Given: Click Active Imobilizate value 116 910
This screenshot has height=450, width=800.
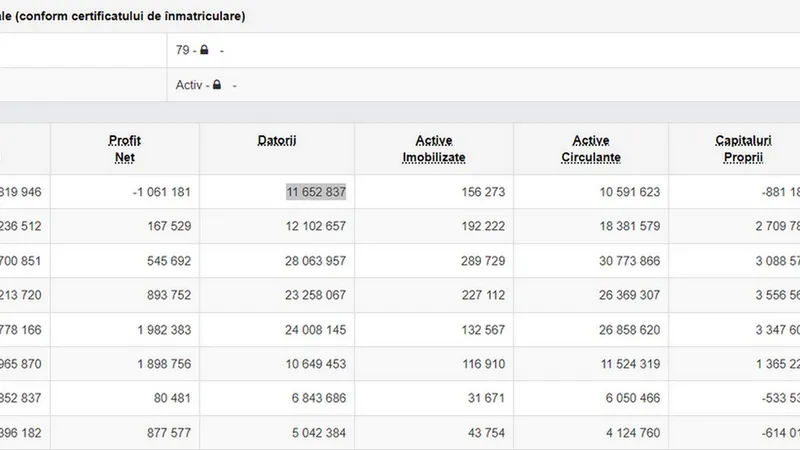Looking at the screenshot, I should (x=484, y=364).
